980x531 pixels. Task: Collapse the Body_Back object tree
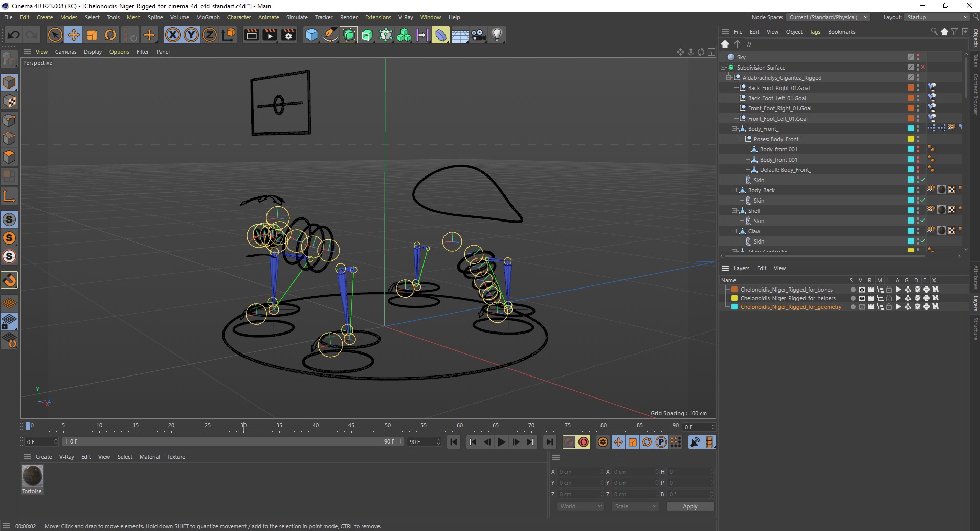[735, 190]
